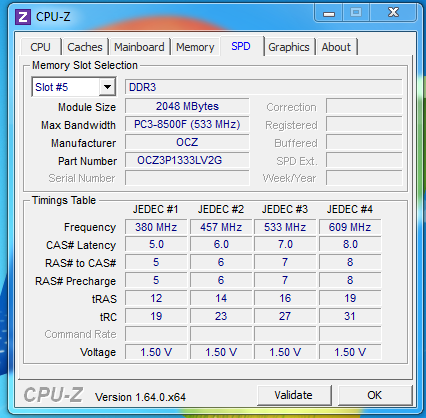Click the JEDEC #1 column header
The image size is (426, 418).
(x=156, y=209)
